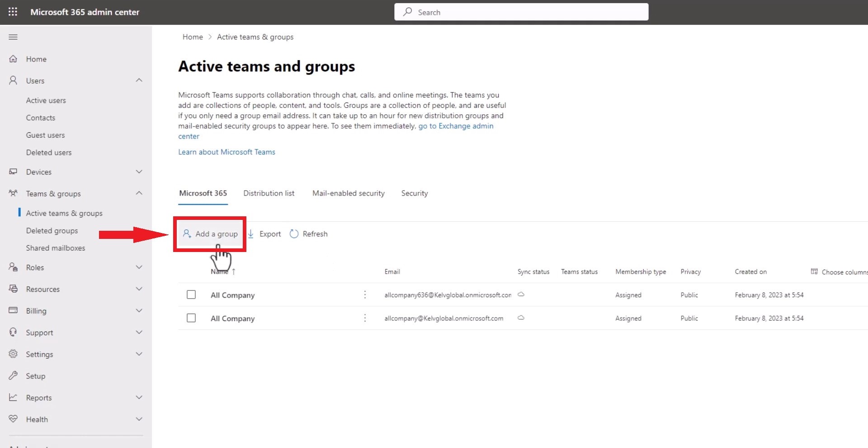Select the Billing icon in the navigation
Image resolution: width=868 pixels, height=448 pixels.
pyautogui.click(x=13, y=310)
